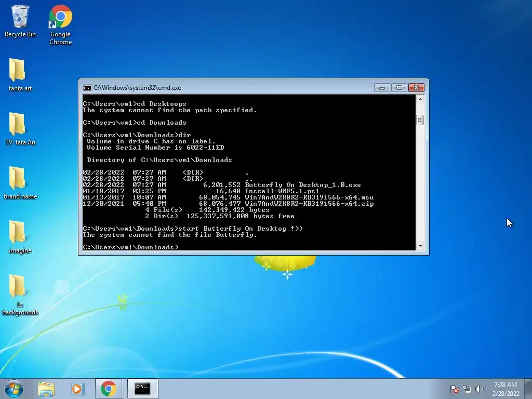Viewport: 532px width, 399px height.
Task: Click the line 'Directory of C:\Users\vm1\Downloads'
Action: (x=159, y=160)
